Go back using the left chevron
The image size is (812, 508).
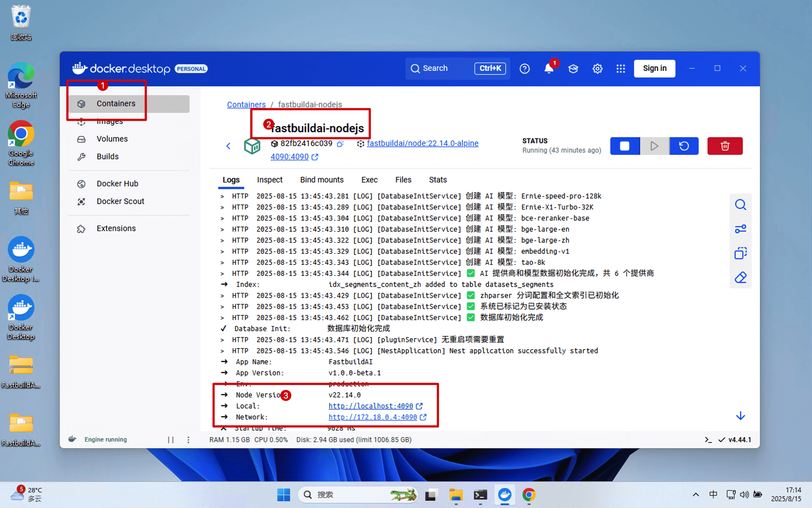click(x=228, y=146)
